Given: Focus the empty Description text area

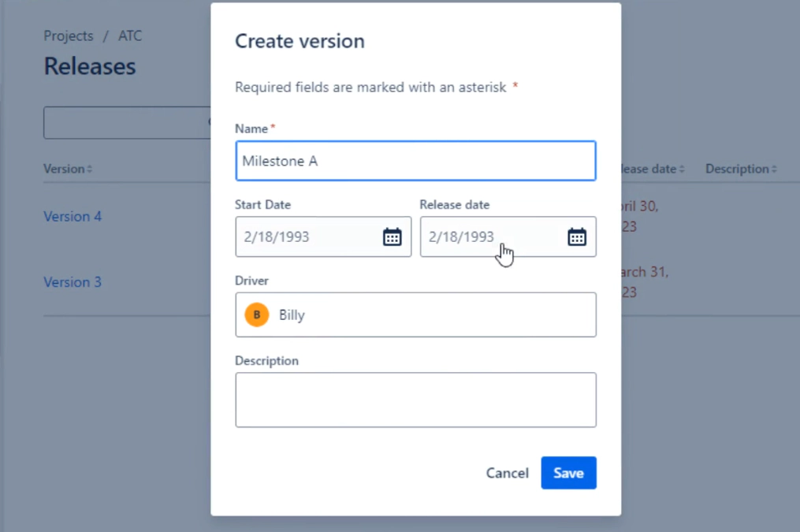Looking at the screenshot, I should coord(415,400).
